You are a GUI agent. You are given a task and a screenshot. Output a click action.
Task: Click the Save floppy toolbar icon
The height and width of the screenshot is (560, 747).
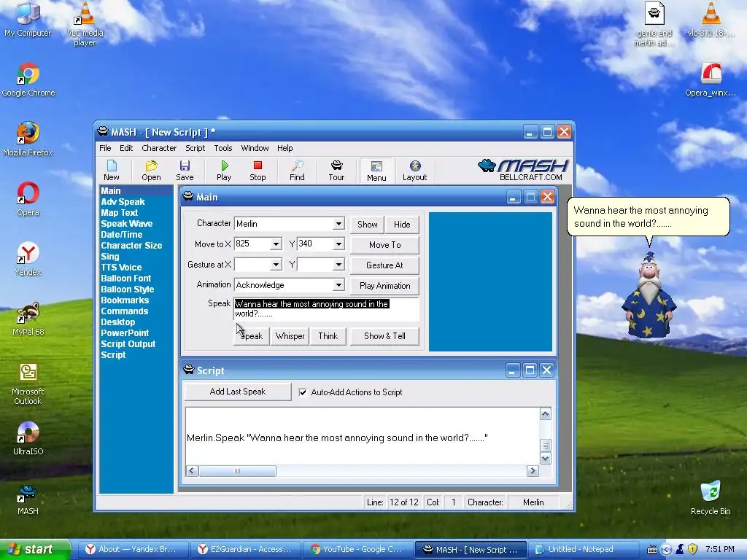[185, 171]
